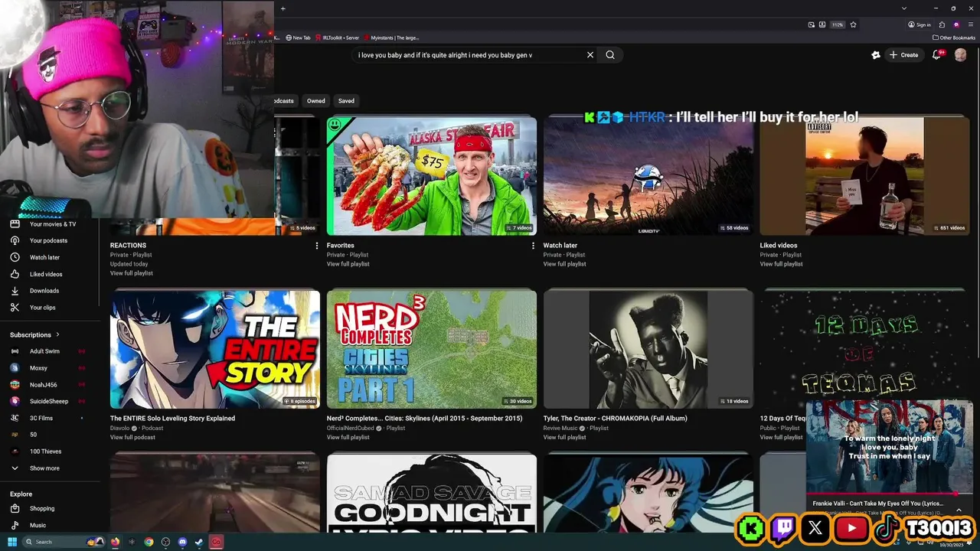Open 3C Films subscription channel
Screen dimensions: 980x551
click(50, 418)
